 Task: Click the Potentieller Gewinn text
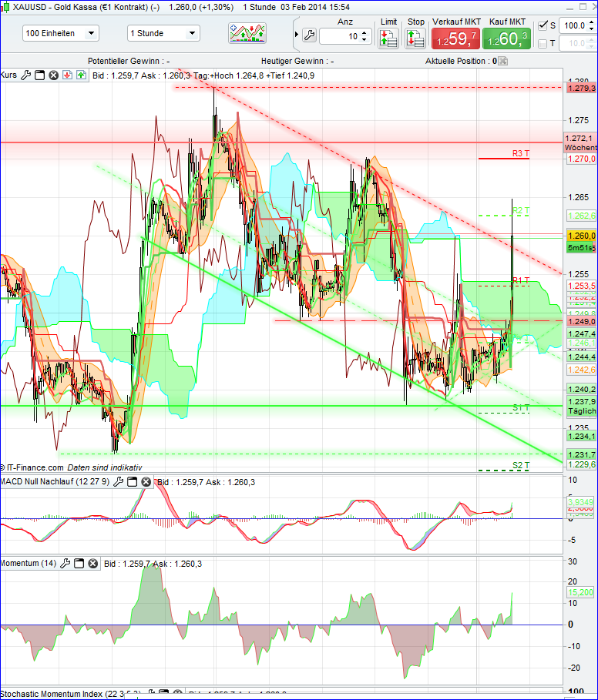pos(129,61)
